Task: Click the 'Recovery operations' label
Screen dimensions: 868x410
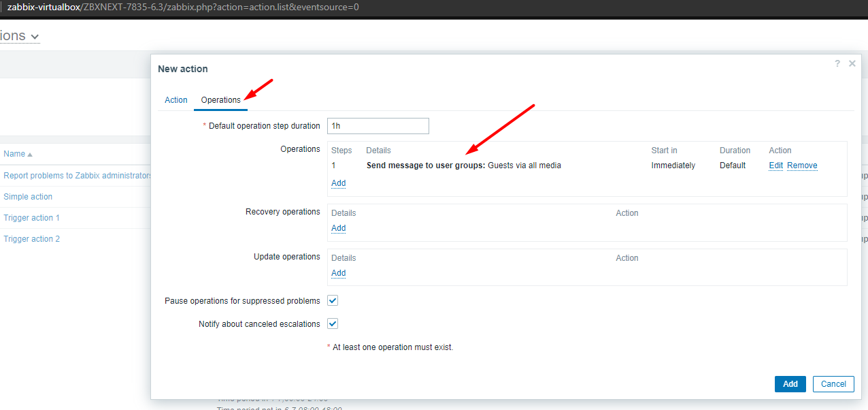Action: [283, 212]
